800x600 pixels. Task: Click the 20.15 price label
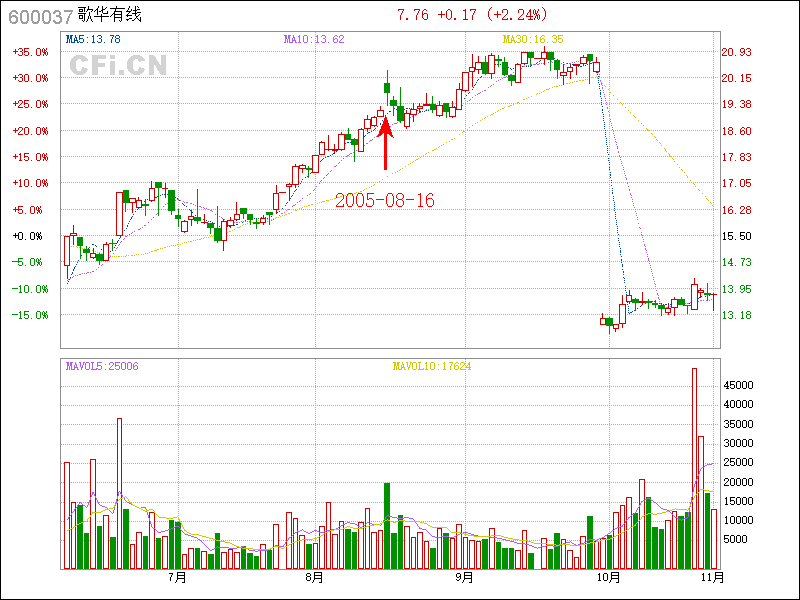737,78
